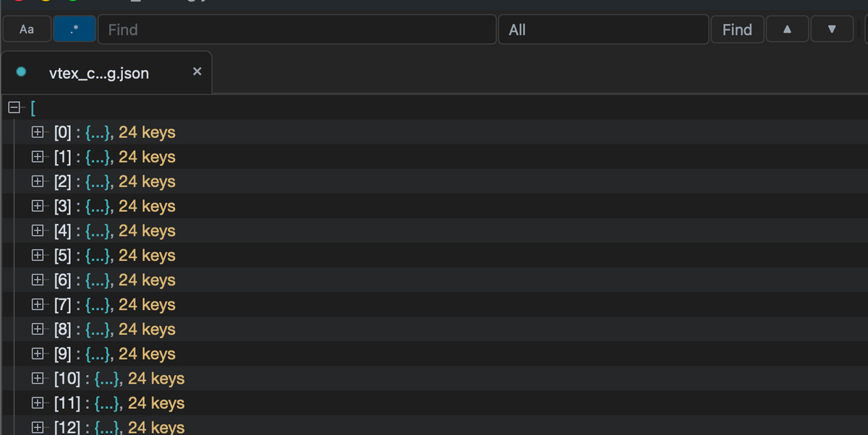Expand array item [1]
This screenshot has height=435, width=868.
pyautogui.click(x=37, y=158)
